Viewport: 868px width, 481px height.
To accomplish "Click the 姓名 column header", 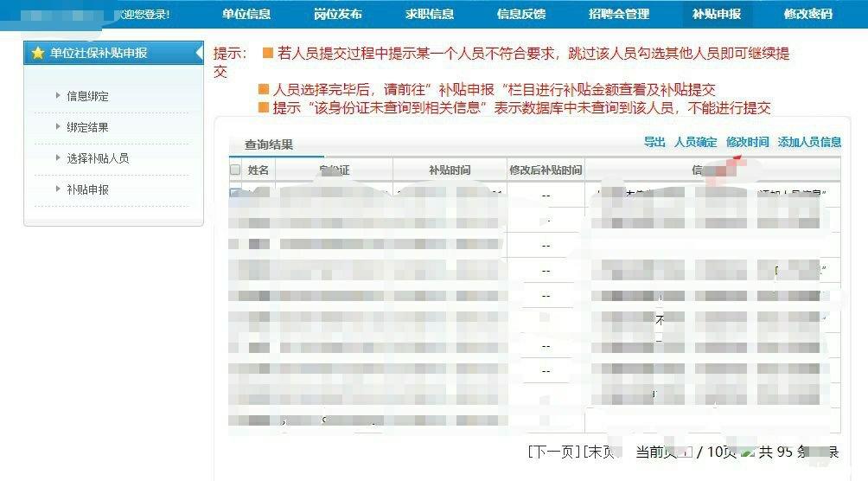I will [258, 170].
